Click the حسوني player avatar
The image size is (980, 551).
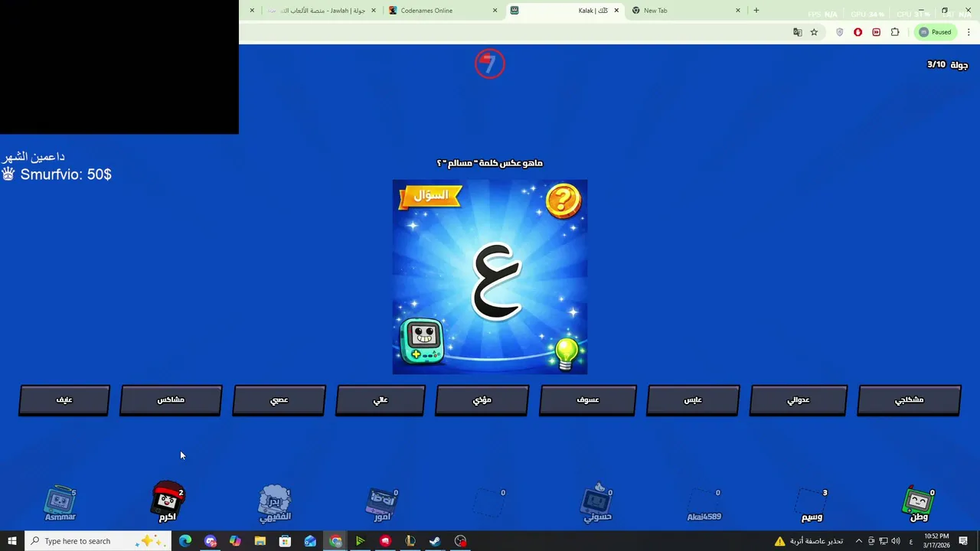click(597, 502)
